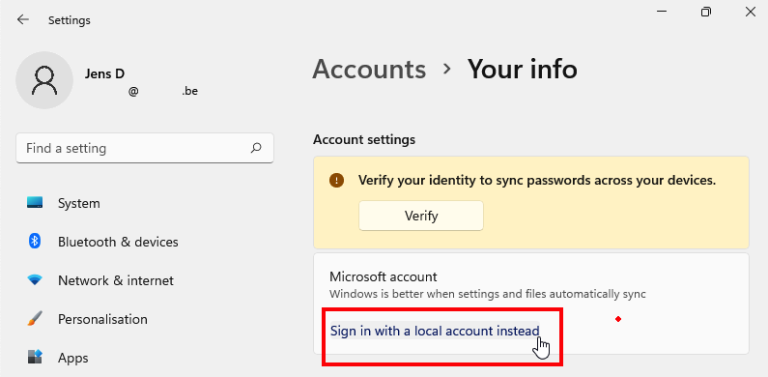Click the Verify your identity message text

pos(537,180)
